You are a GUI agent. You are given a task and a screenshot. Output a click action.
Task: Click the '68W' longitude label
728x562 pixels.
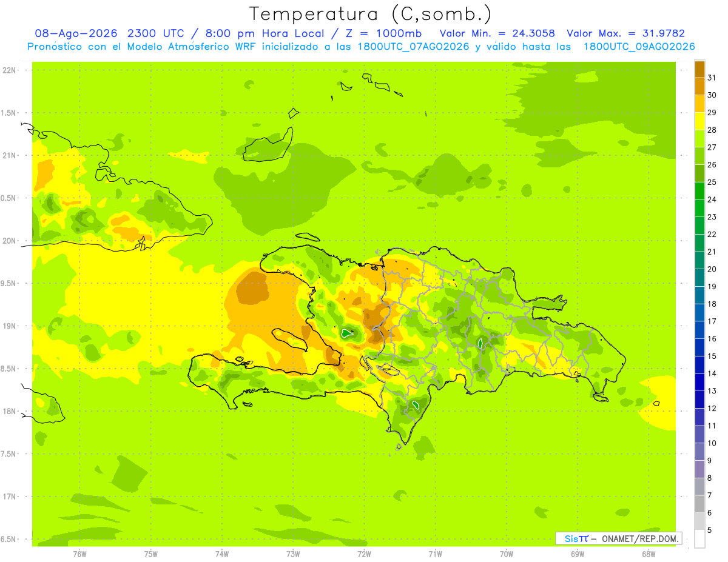(x=649, y=554)
